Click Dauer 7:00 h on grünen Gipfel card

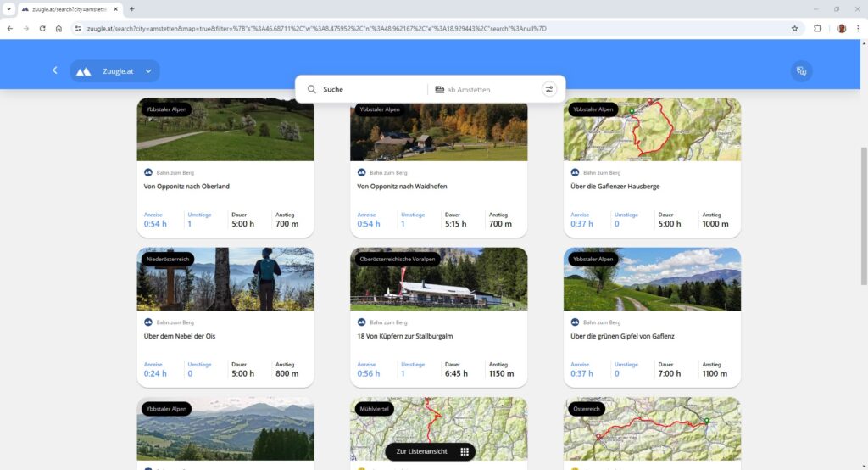(670, 370)
